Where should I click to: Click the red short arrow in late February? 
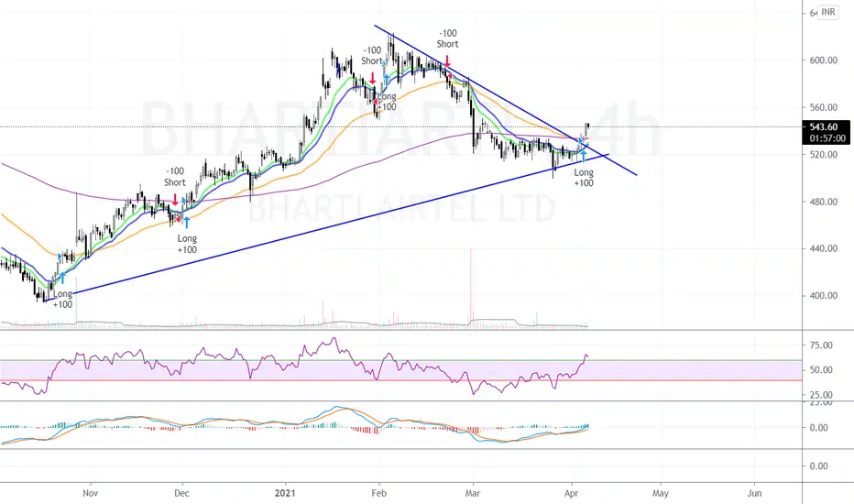pyautogui.click(x=447, y=61)
